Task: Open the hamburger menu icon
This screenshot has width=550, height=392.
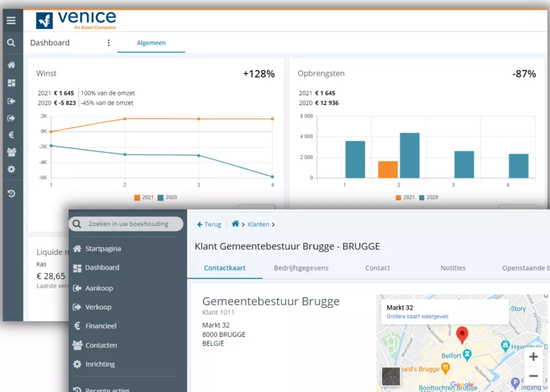Action: pos(11,21)
